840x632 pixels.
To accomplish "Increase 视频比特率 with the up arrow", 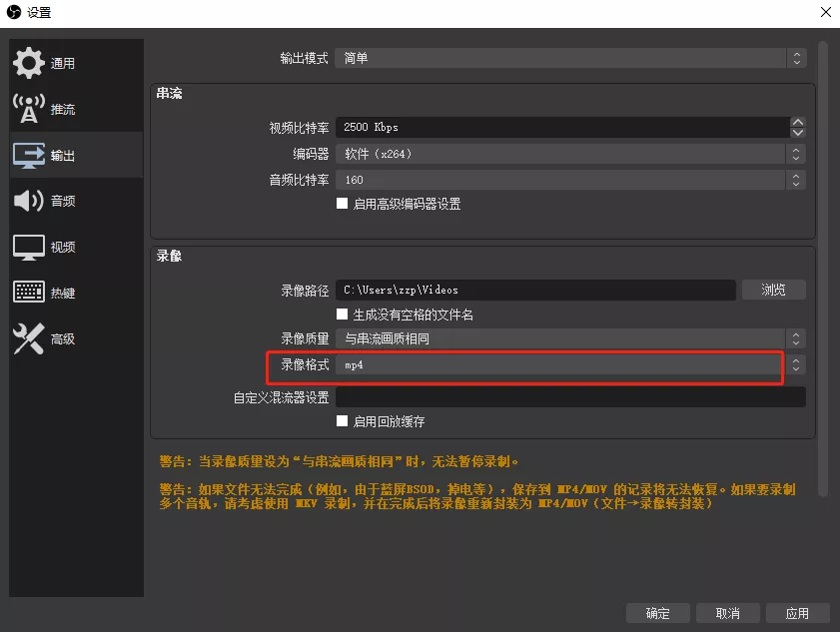I will pos(798,122).
